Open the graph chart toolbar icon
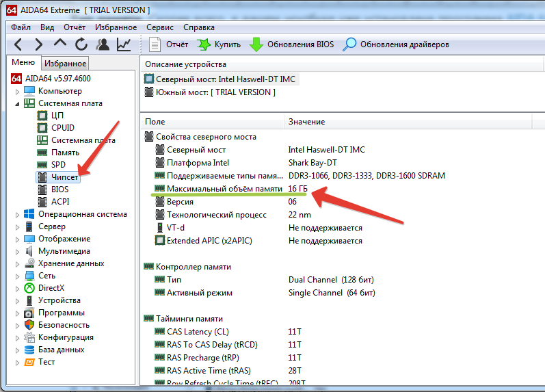545x392 pixels. coord(124,44)
